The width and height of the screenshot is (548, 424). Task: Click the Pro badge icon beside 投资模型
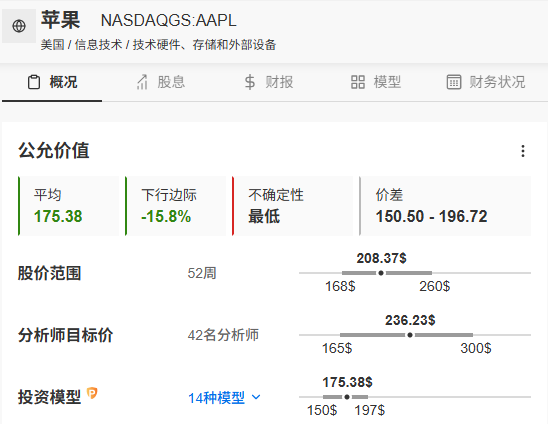[x=92, y=393]
